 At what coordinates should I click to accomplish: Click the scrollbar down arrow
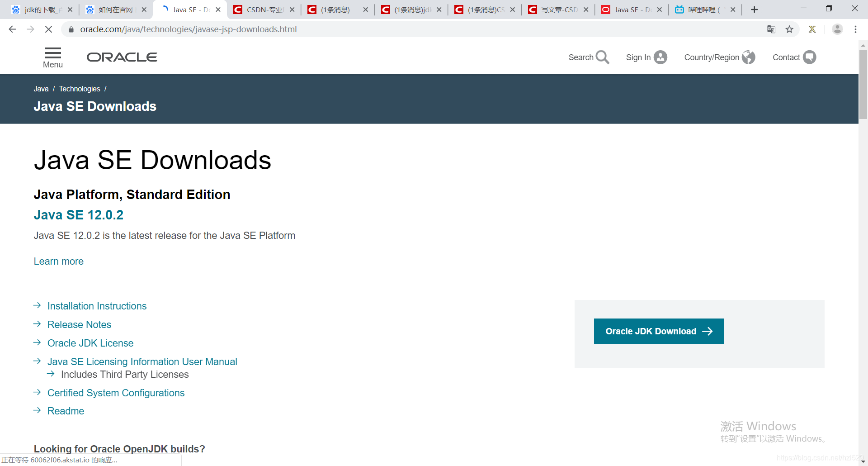(863, 461)
